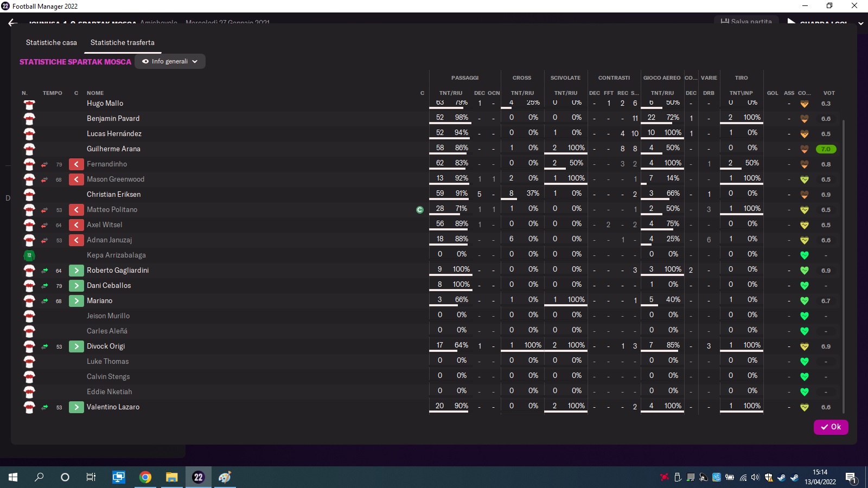Screen dimensions: 868x488
Task: Click Mason Greenwood's red substituted-off icon
Action: coord(76,179)
